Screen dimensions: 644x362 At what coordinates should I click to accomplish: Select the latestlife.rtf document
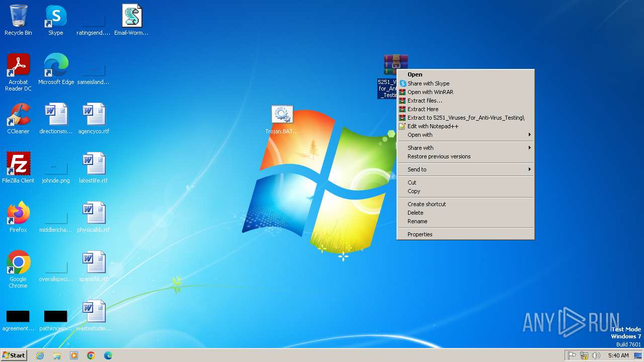pos(94,168)
